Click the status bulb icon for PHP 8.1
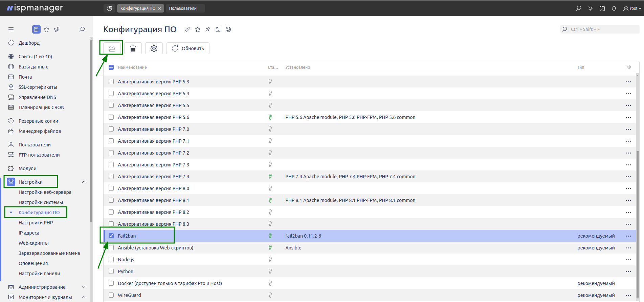644x302 pixels. [270, 200]
